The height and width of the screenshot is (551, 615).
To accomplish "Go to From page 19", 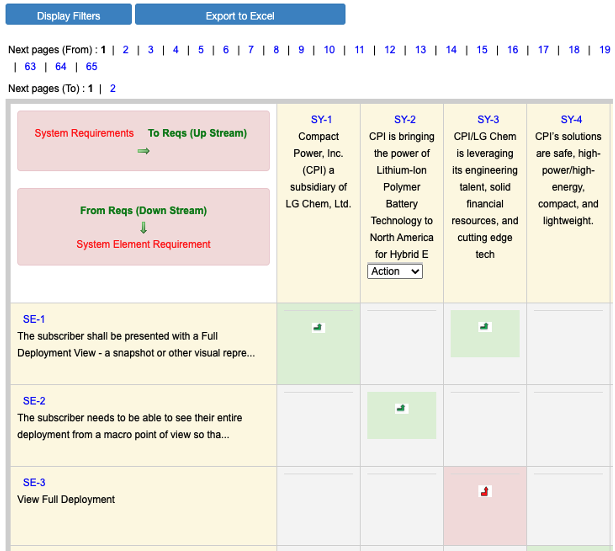I will click(x=605, y=50).
